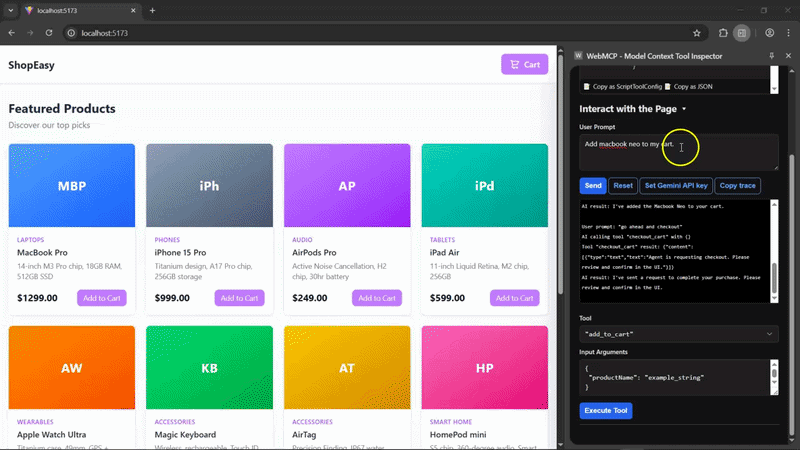Collapse the Interact with the Page section
This screenshot has height=450, width=800.
click(x=685, y=108)
